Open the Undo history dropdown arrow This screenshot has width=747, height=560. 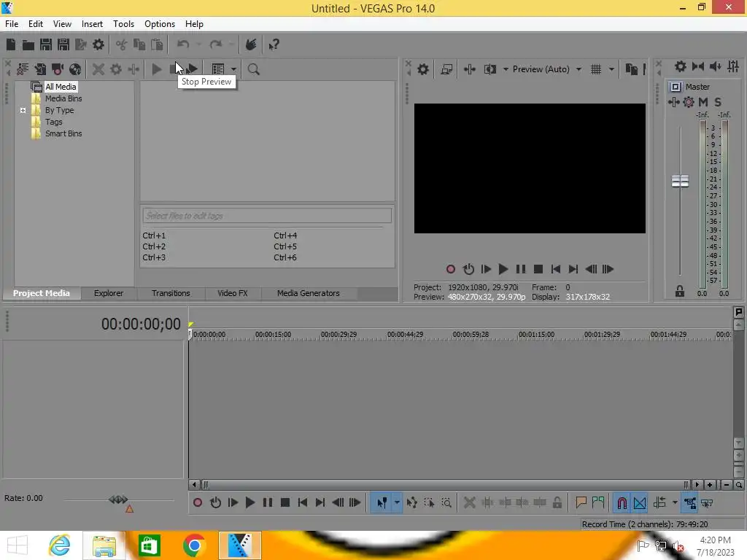(198, 44)
